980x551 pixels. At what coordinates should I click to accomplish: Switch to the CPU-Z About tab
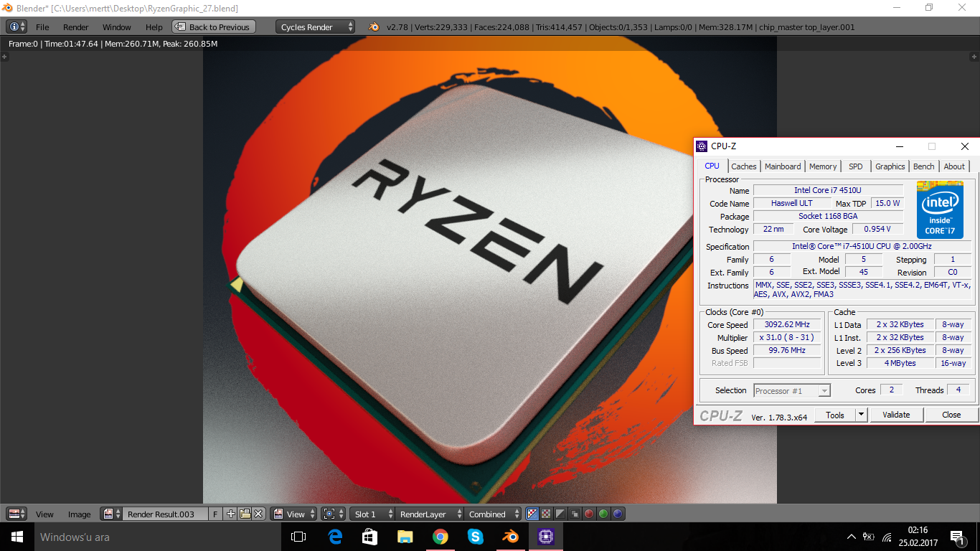tap(954, 166)
